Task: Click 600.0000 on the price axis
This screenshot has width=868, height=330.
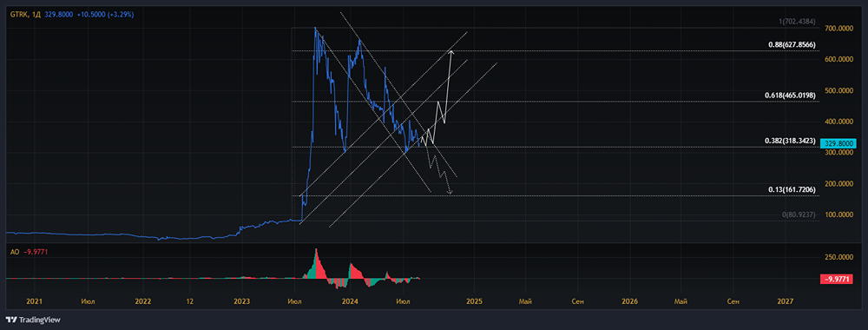Action: click(838, 59)
